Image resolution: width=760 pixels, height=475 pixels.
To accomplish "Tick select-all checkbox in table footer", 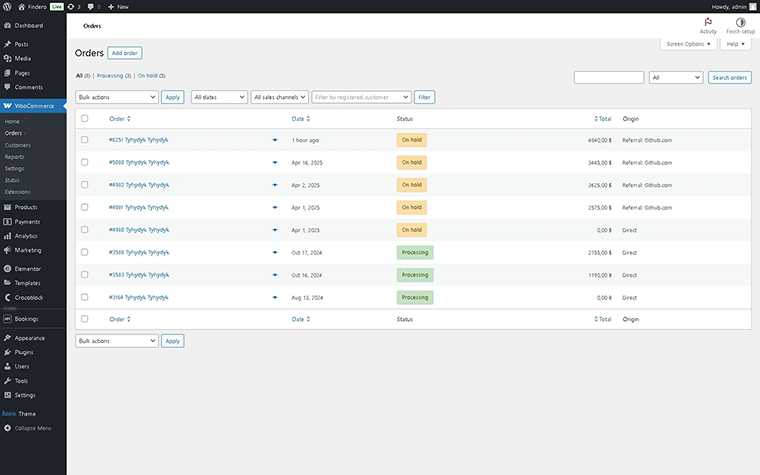I will coord(84,319).
